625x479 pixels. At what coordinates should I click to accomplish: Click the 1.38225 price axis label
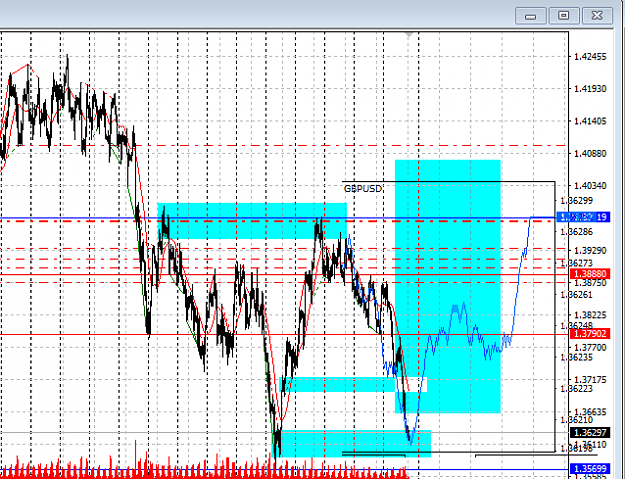point(590,315)
